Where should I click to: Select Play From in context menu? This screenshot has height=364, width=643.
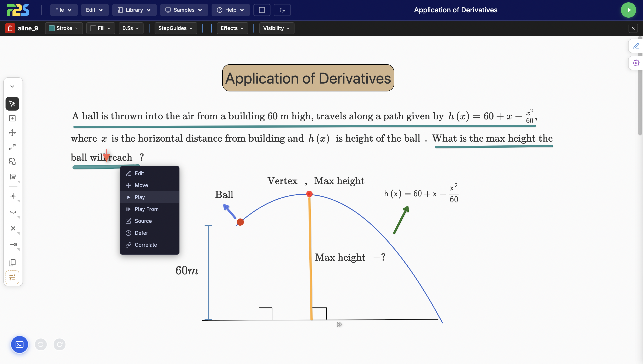[149, 209]
